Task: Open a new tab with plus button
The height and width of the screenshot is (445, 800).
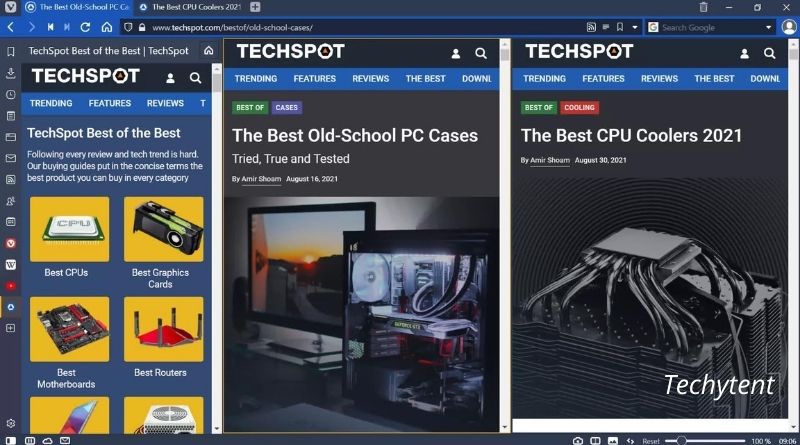Action: 255,7
